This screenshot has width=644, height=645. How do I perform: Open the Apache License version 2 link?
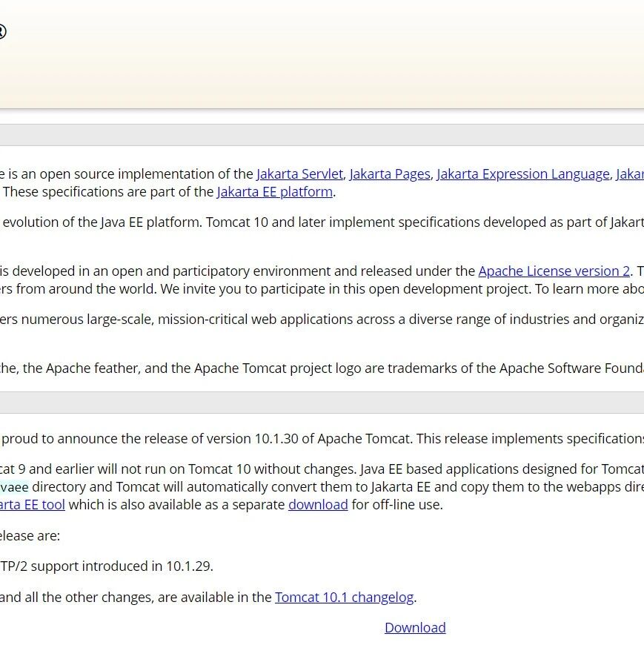(554, 271)
